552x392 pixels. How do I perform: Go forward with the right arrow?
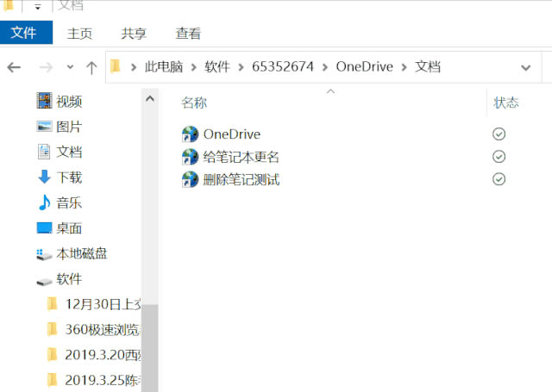tap(46, 67)
